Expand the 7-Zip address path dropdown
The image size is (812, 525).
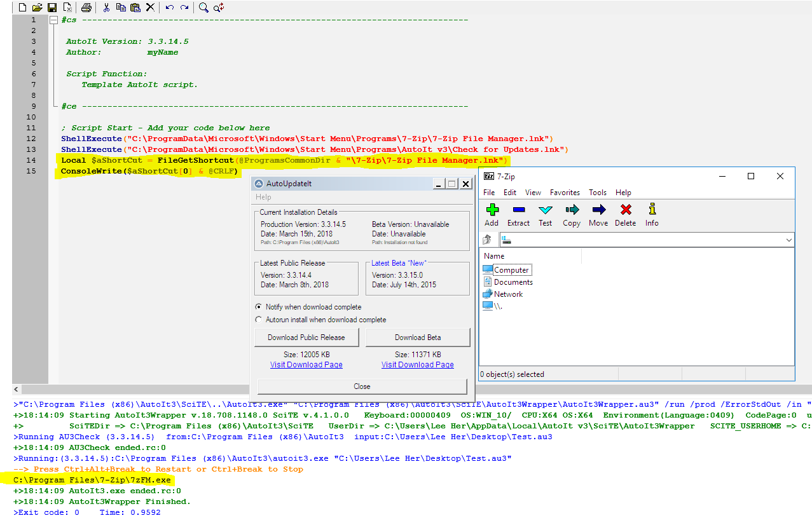click(789, 240)
